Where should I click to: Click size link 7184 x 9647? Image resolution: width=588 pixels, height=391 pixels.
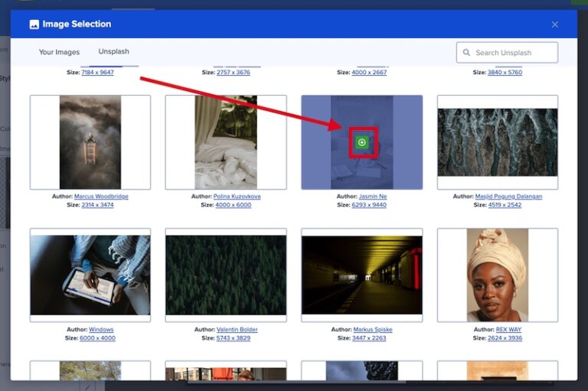pyautogui.click(x=97, y=73)
